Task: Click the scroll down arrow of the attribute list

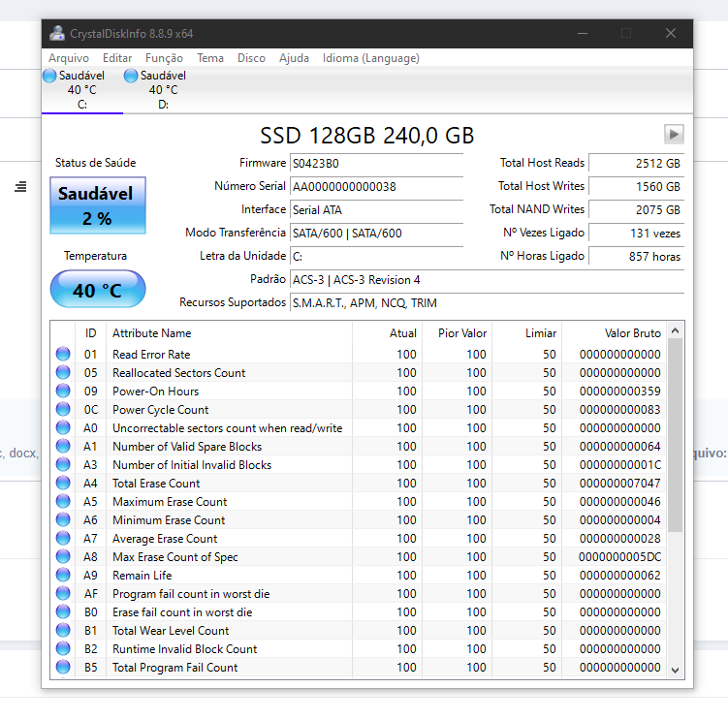Action: (x=675, y=670)
